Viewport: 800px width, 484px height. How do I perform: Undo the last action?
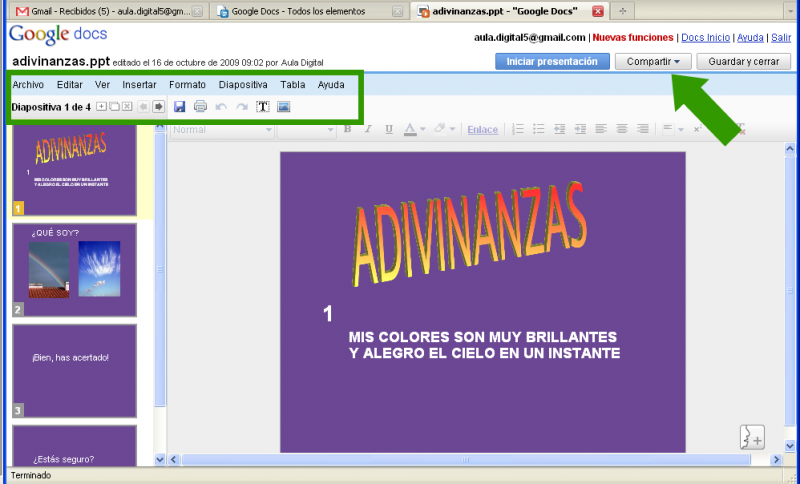coord(221,107)
